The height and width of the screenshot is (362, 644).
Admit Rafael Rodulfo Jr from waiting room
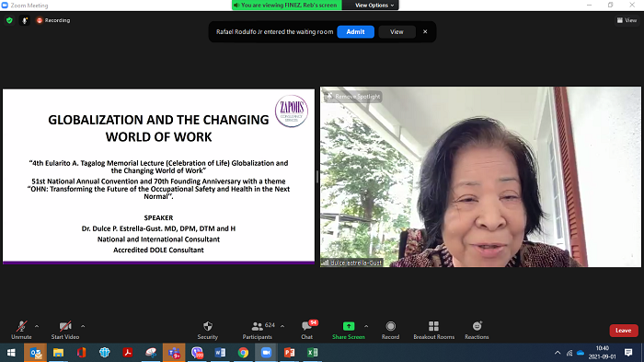pyautogui.click(x=355, y=31)
